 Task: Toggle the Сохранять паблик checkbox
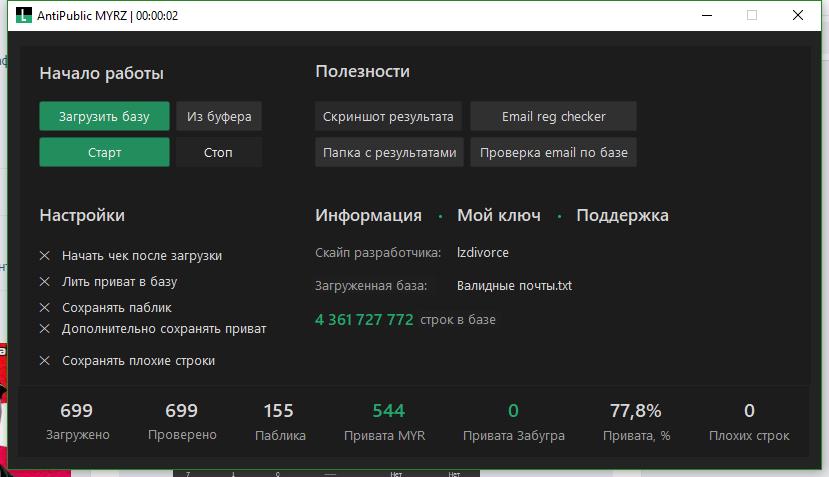point(44,308)
